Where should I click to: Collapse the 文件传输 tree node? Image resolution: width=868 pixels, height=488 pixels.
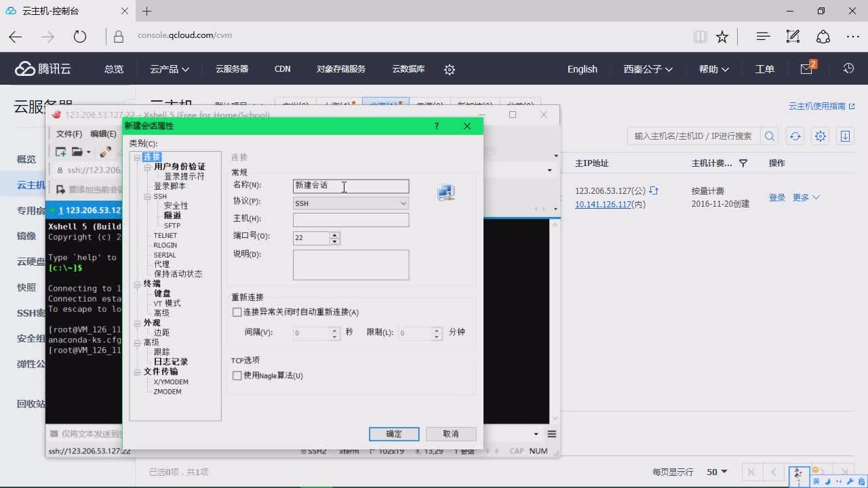pyautogui.click(x=138, y=372)
